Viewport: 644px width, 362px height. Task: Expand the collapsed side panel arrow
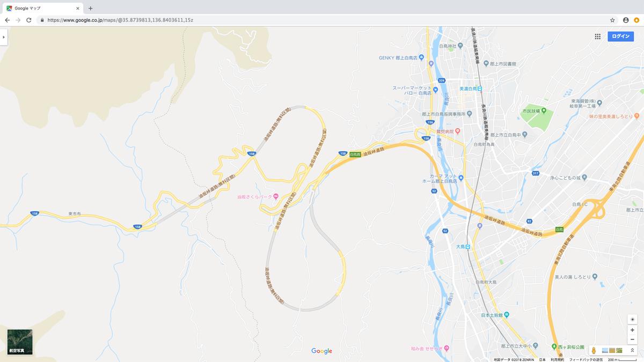3,37
